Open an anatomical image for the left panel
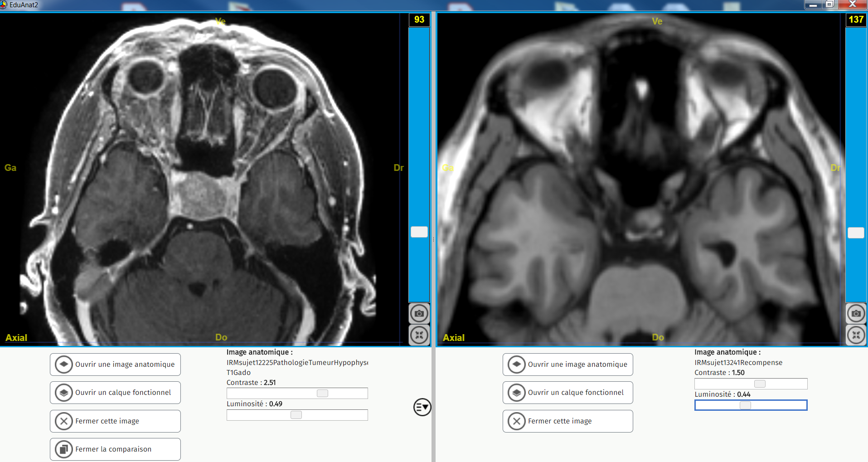868x462 pixels. (x=115, y=364)
